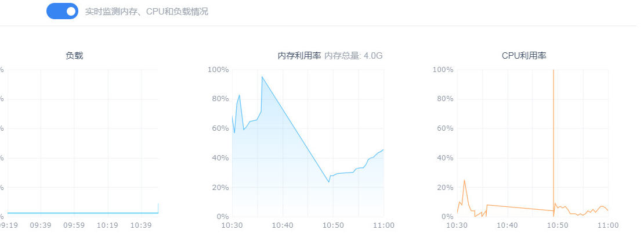Click the flat blue line in the load chart

point(82,213)
